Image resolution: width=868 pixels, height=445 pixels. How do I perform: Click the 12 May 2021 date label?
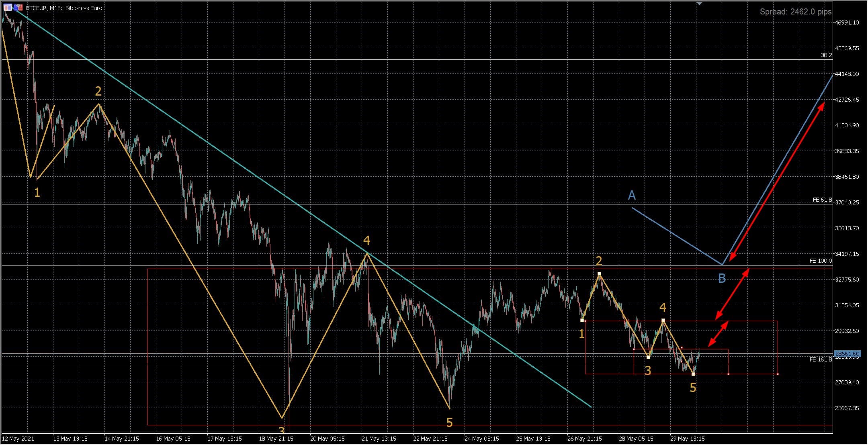tap(18, 439)
